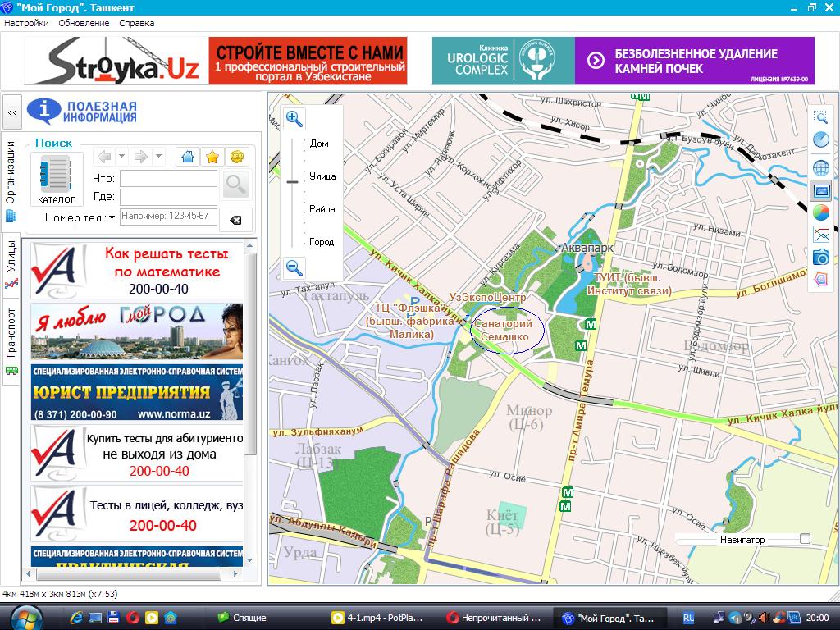Click the Поиск link

53,143
